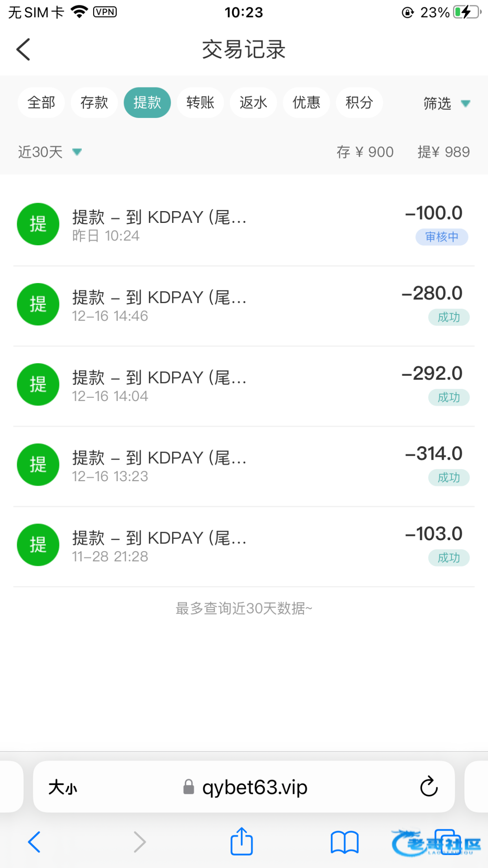
Task: Click the Safari reload page icon
Action: pyautogui.click(x=429, y=787)
